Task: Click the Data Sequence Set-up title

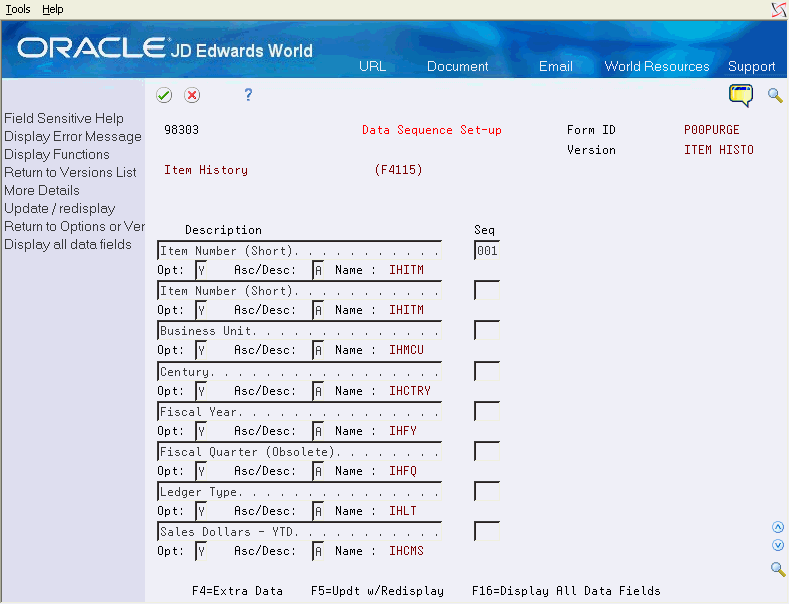Action: tap(432, 130)
